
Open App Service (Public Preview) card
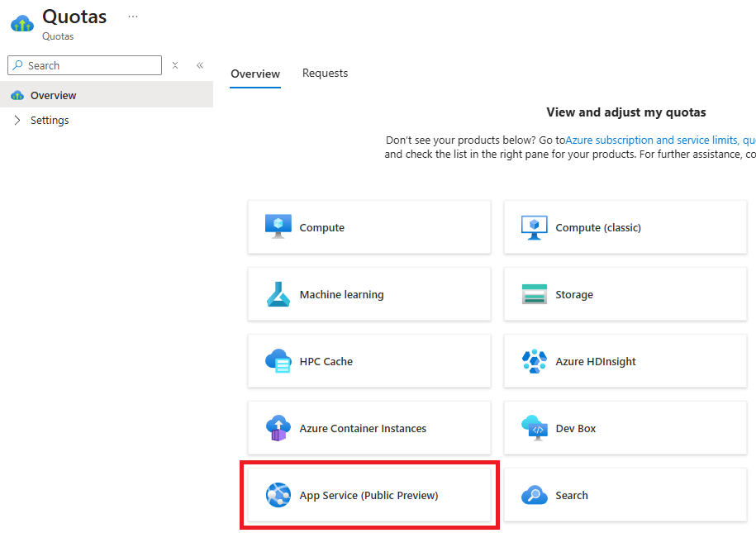pos(369,495)
